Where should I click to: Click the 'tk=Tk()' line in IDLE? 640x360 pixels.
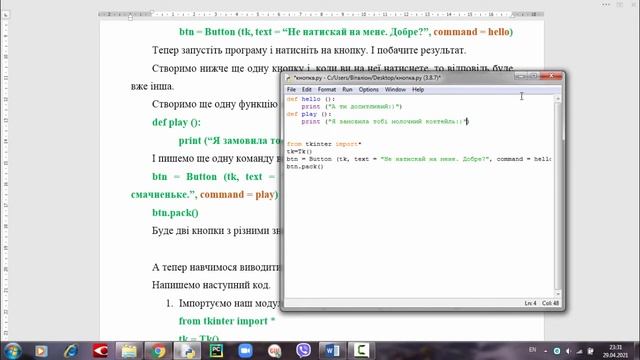tap(299, 151)
